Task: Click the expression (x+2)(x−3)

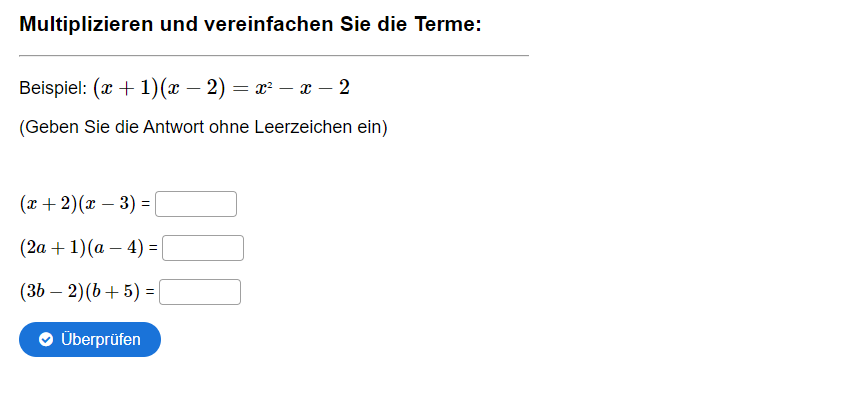Action: [77, 204]
